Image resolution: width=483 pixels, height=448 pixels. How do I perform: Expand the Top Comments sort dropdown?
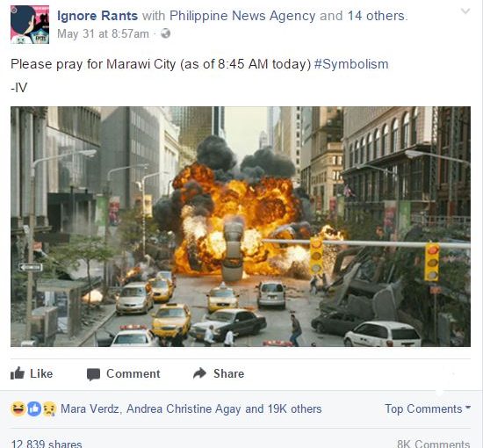coord(428,408)
